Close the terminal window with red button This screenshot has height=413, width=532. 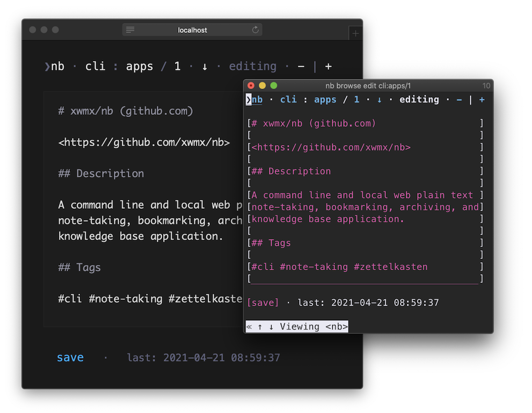[x=251, y=85]
